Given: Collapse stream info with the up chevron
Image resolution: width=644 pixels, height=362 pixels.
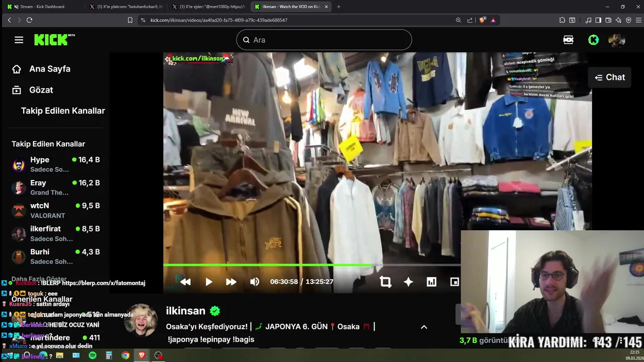Looking at the screenshot, I should (424, 327).
